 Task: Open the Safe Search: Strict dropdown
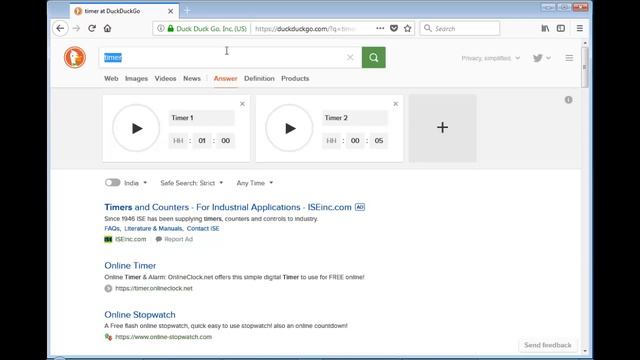coord(192,183)
